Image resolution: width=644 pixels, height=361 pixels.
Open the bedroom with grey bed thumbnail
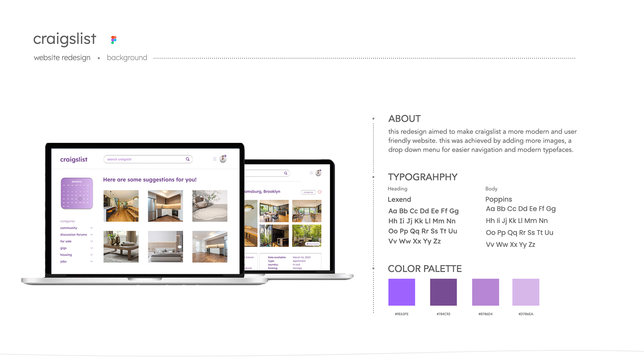tap(165, 247)
